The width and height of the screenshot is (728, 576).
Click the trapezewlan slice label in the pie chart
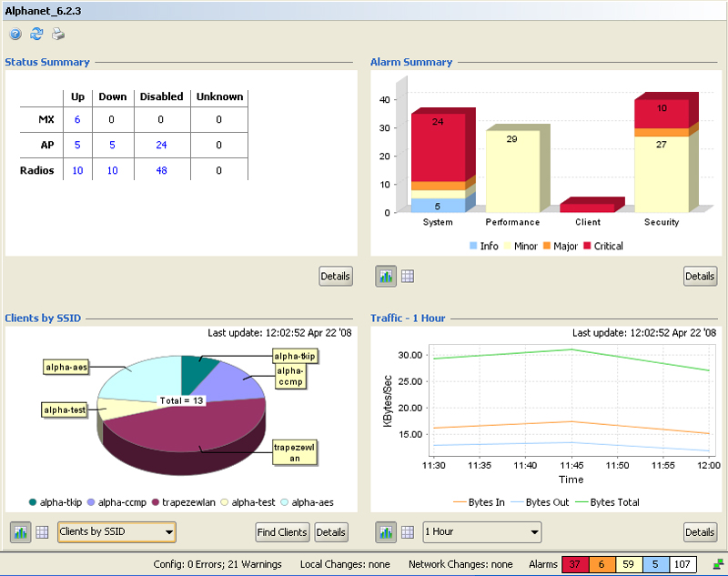(295, 453)
